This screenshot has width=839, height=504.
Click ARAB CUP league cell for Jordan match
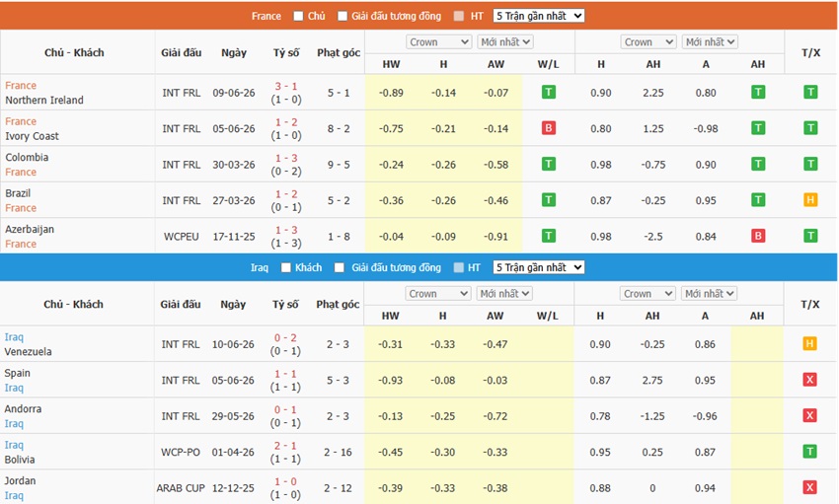181,488
